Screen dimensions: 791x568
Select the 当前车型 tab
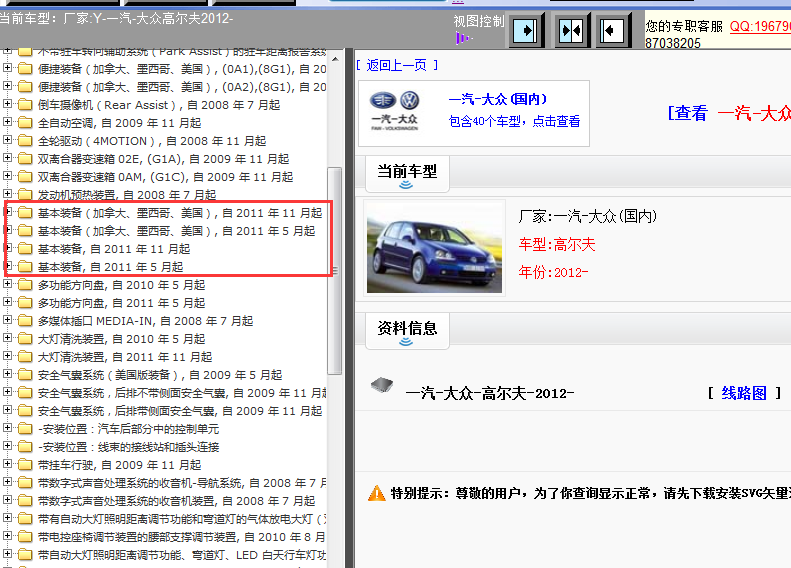(x=407, y=174)
